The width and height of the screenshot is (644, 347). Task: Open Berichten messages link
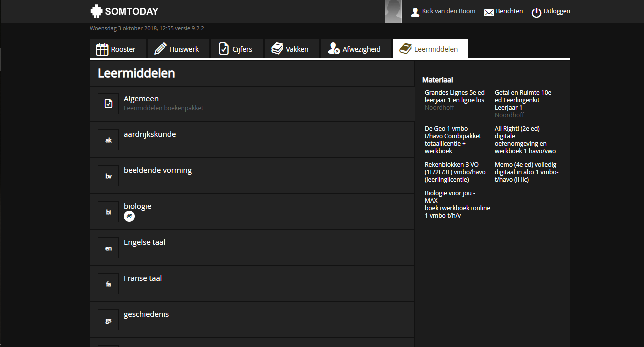[x=509, y=11]
